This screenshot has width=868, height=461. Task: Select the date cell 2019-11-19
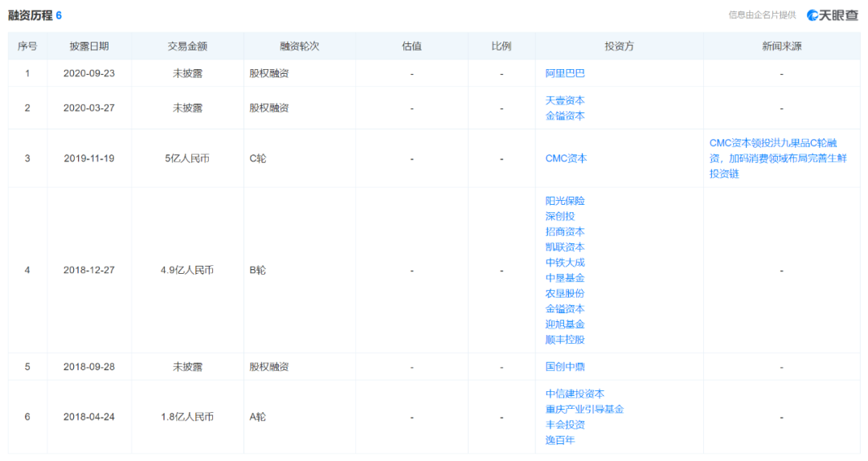coord(89,158)
